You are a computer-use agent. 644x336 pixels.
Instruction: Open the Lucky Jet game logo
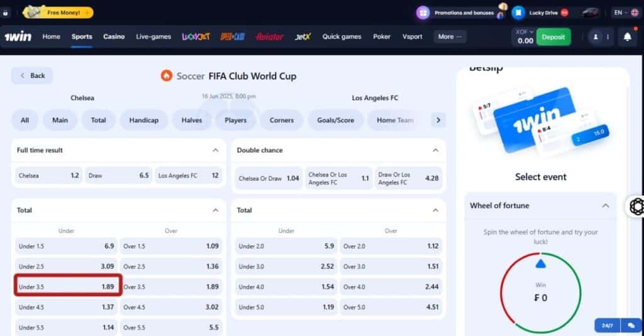(x=196, y=36)
